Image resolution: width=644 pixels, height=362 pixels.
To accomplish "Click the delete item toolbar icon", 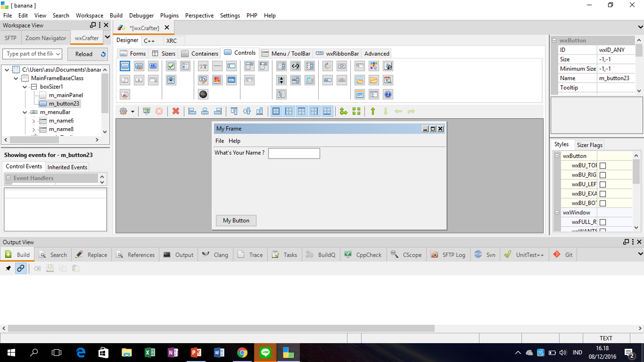I will pyautogui.click(x=176, y=111).
